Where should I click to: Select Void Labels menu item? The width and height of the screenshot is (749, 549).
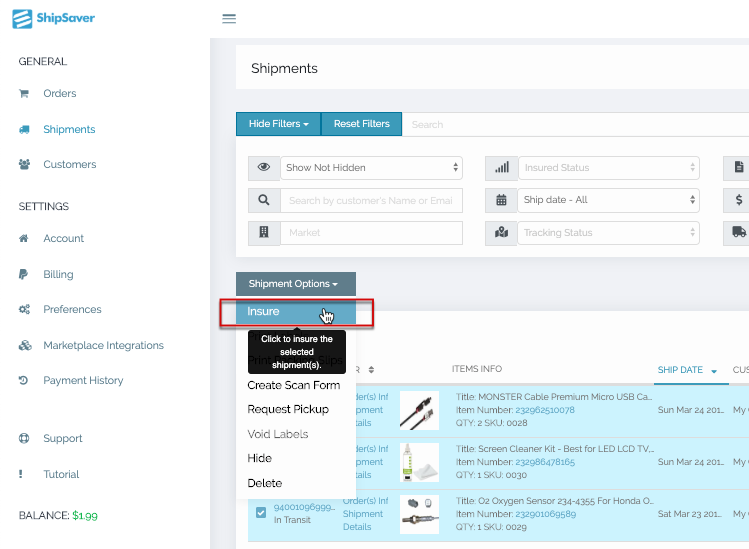tap(278, 434)
